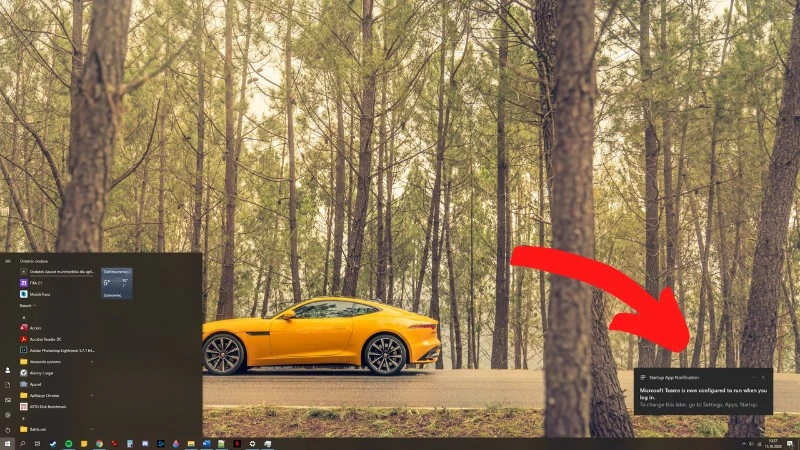The width and height of the screenshot is (800, 450).
Task: Close the Startup App Notification
Action: (x=763, y=378)
